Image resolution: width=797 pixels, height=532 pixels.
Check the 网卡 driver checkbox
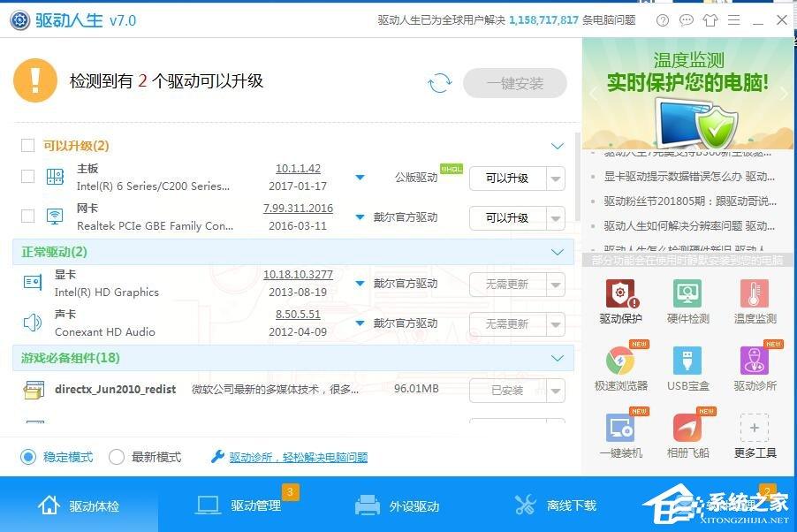click(27, 217)
